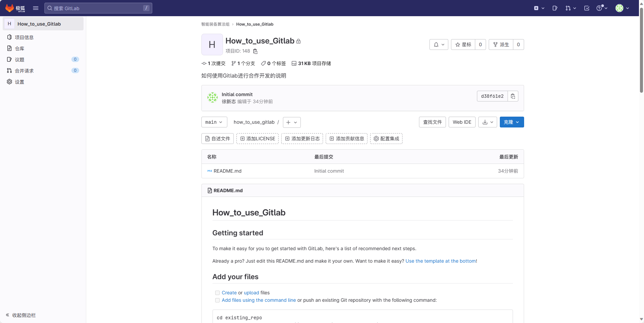Open the plus add-file dropdown
This screenshot has width=644, height=323.
(292, 122)
